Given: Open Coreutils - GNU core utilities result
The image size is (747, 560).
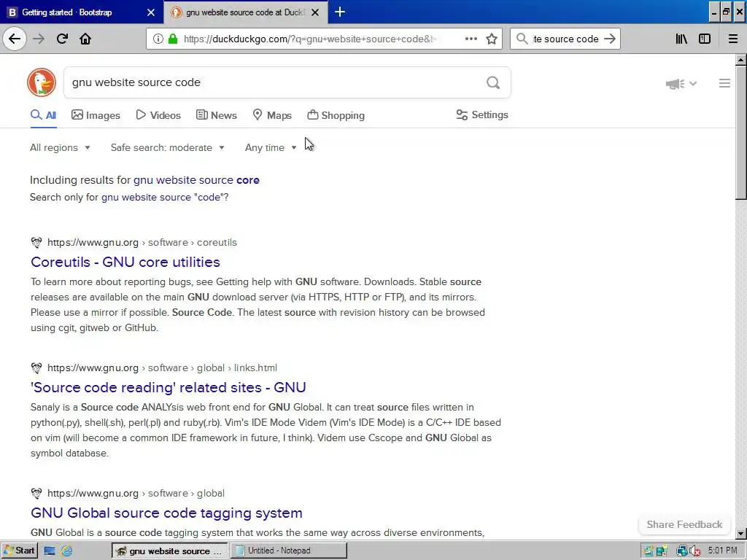Looking at the screenshot, I should pos(125,262).
